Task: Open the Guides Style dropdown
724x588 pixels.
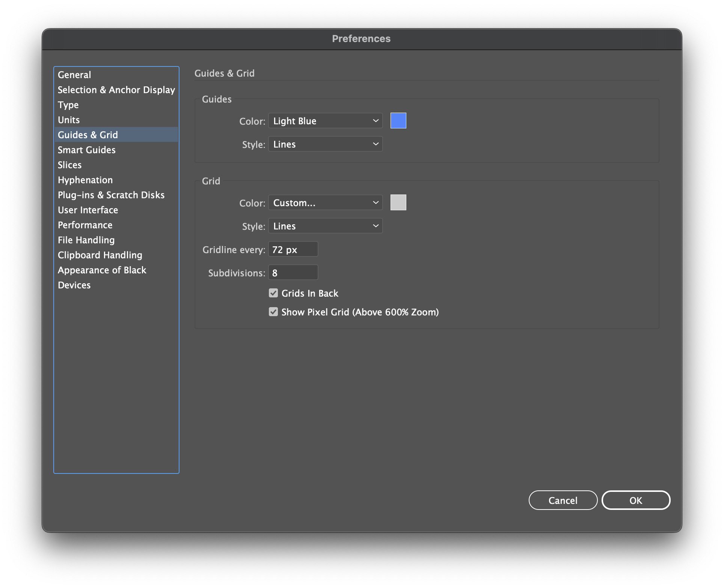Action: tap(325, 144)
